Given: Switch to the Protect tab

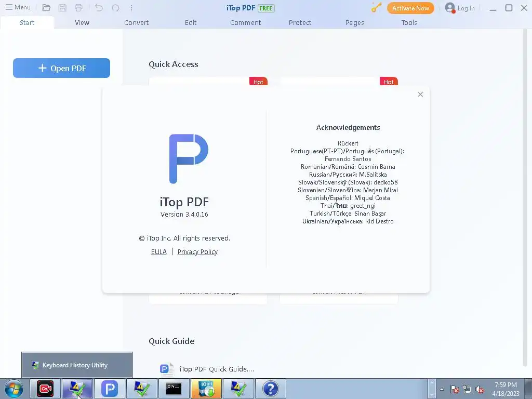Looking at the screenshot, I should (x=300, y=23).
